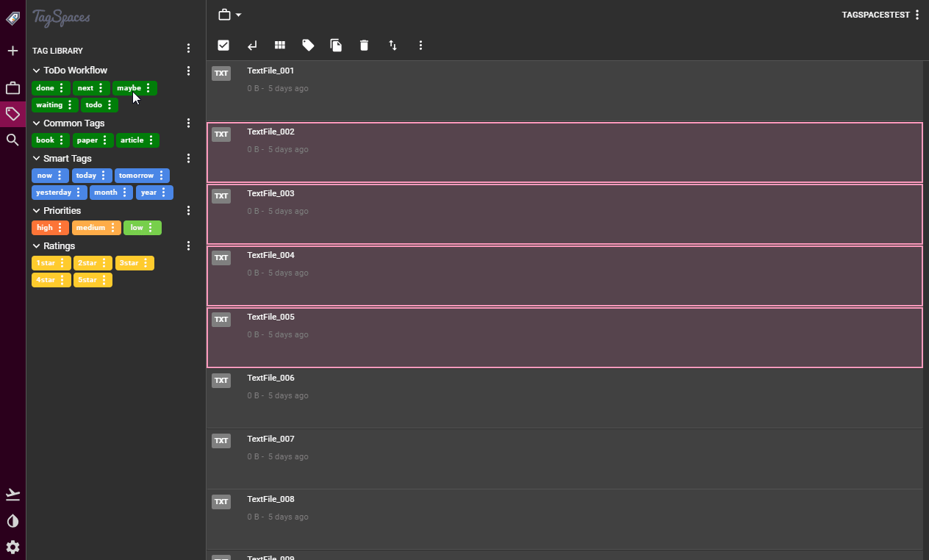Add tags to selected files icon
Screen dimensions: 929x560
click(308, 46)
